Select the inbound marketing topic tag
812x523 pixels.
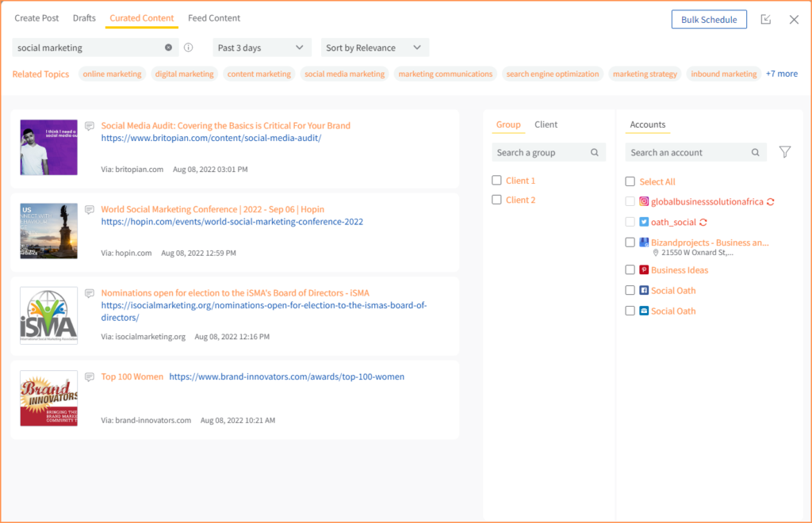pyautogui.click(x=723, y=74)
